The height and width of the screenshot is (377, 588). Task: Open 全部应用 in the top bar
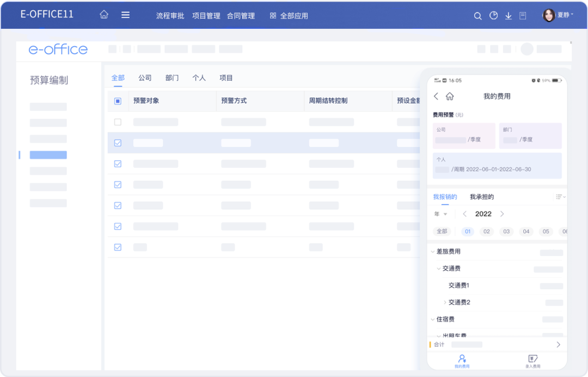coord(289,16)
